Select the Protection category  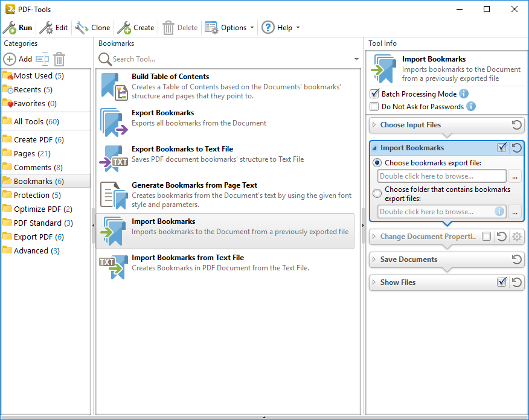46,195
